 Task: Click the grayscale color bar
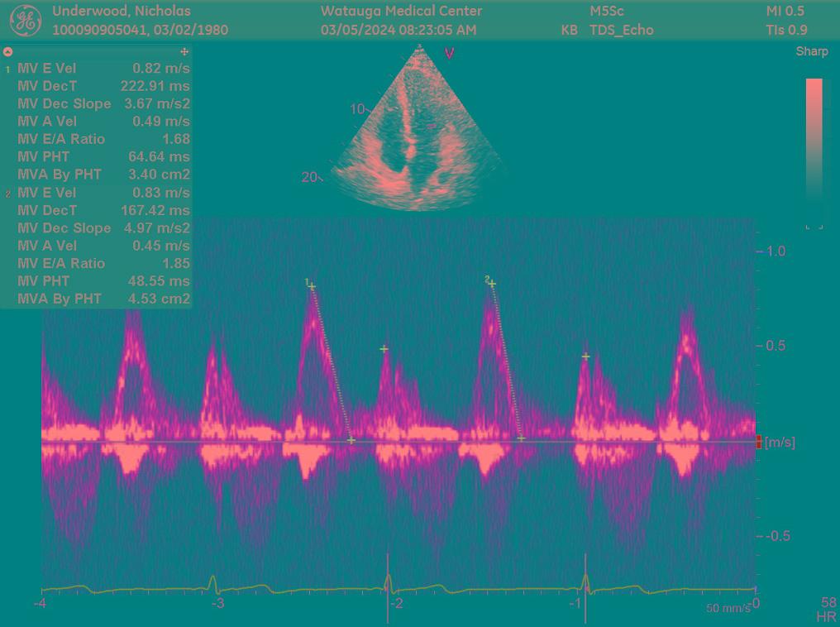(814, 149)
